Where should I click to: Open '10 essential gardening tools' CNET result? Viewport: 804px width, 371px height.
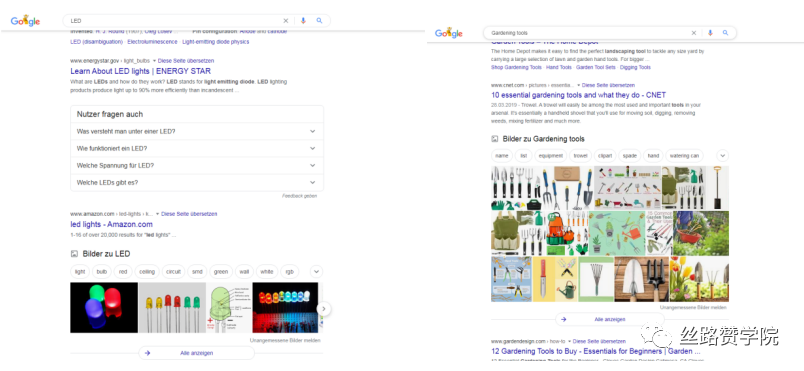point(578,95)
